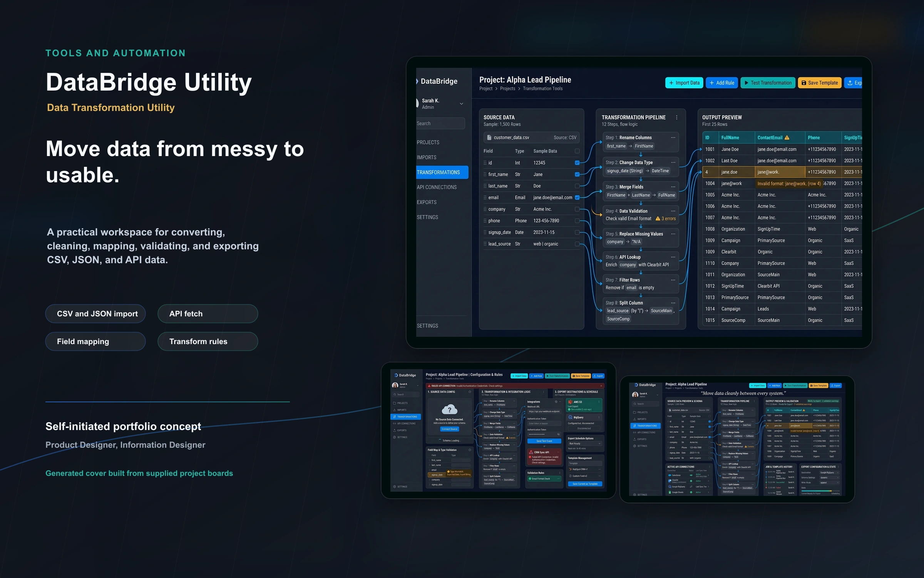Expand the Sarah K. account dropdown

pos(461,104)
